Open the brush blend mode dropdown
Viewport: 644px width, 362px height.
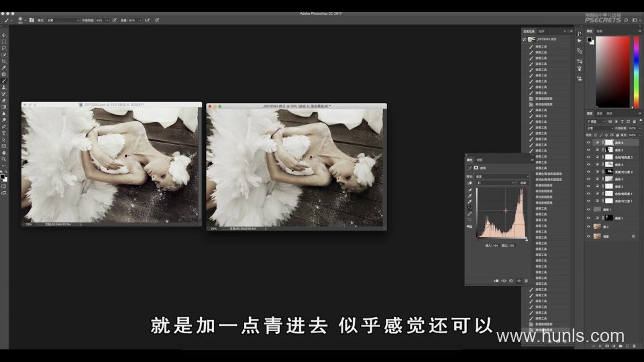coord(60,20)
